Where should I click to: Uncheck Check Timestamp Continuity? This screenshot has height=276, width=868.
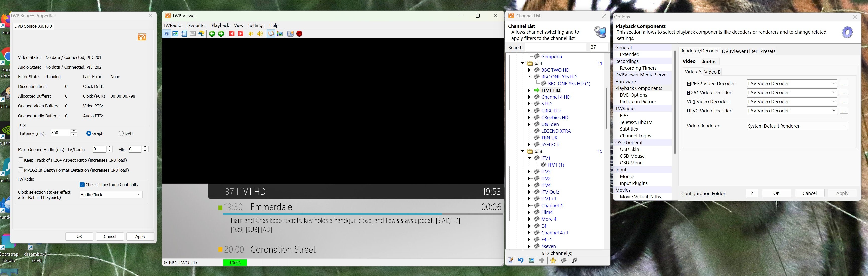coord(82,185)
